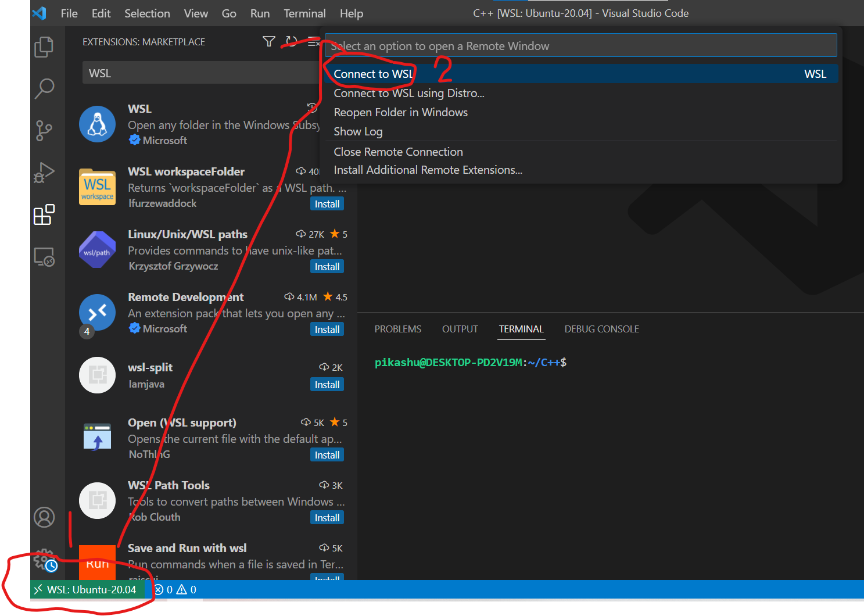Open the Source Control view icon

[x=44, y=131]
